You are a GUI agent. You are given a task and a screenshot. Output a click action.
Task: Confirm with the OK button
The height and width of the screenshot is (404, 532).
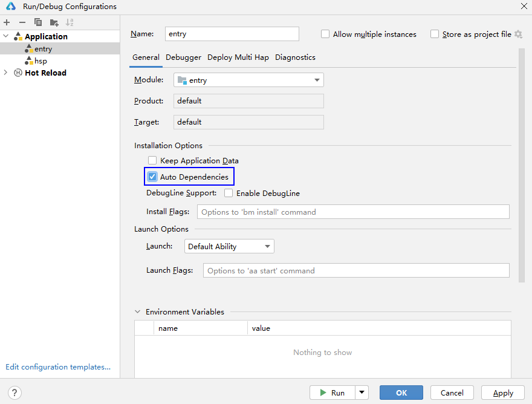(x=401, y=393)
